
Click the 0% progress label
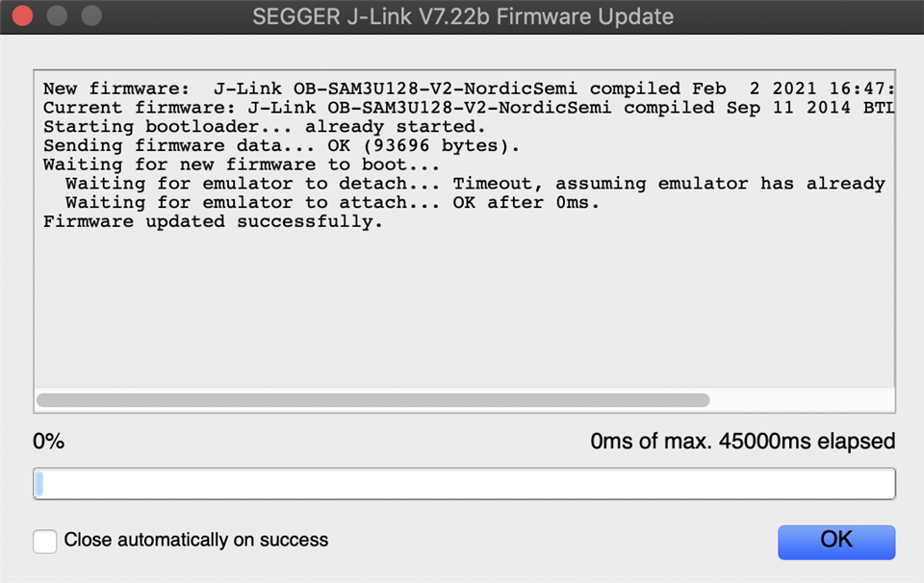[x=48, y=441]
